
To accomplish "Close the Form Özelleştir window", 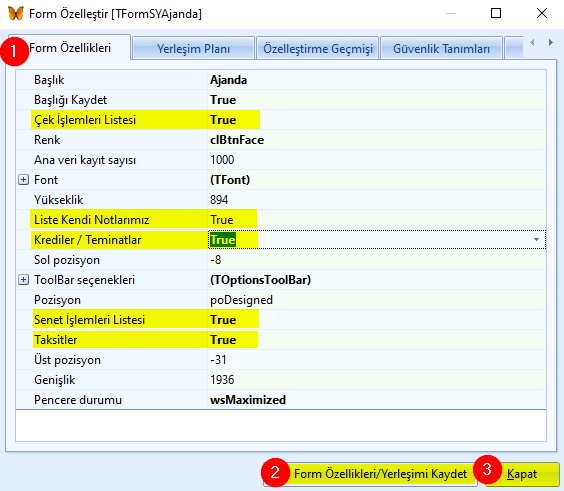I will coord(542,13).
